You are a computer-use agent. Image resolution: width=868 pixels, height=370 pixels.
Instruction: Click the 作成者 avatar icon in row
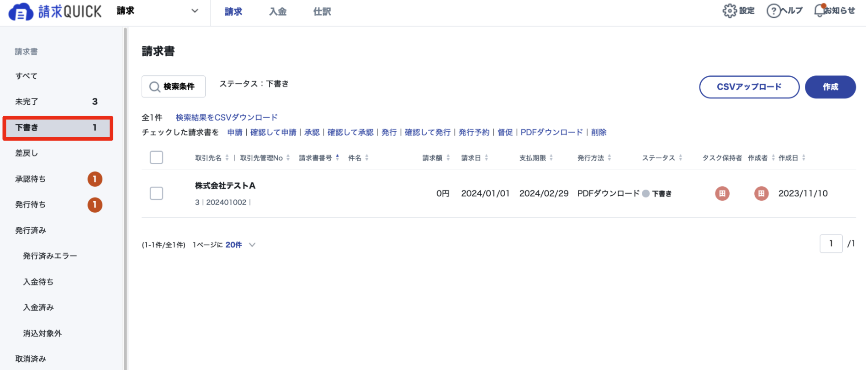(x=761, y=193)
